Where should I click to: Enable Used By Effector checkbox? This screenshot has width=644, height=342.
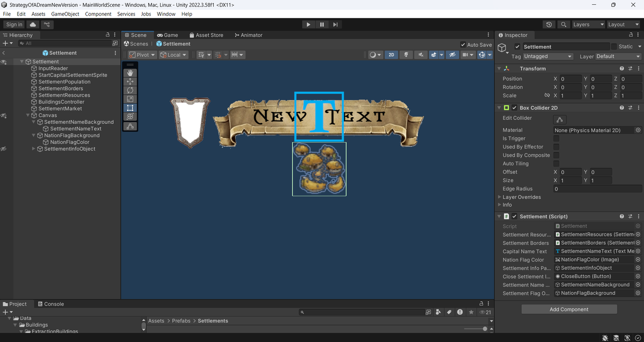pos(557,147)
